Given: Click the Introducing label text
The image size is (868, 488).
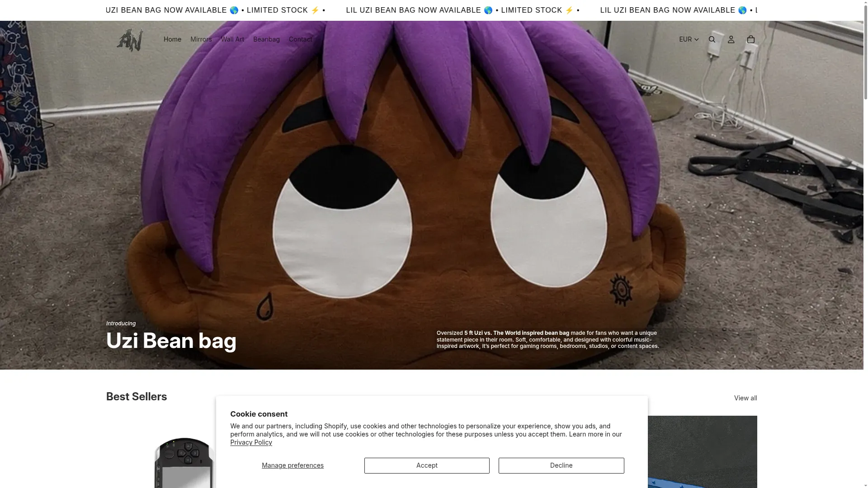Looking at the screenshot, I should (x=121, y=324).
